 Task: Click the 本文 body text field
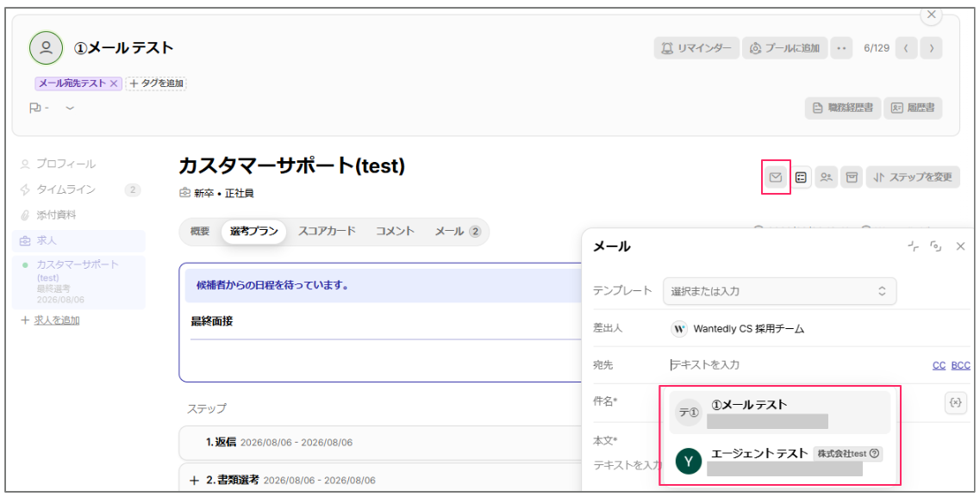pos(628,465)
